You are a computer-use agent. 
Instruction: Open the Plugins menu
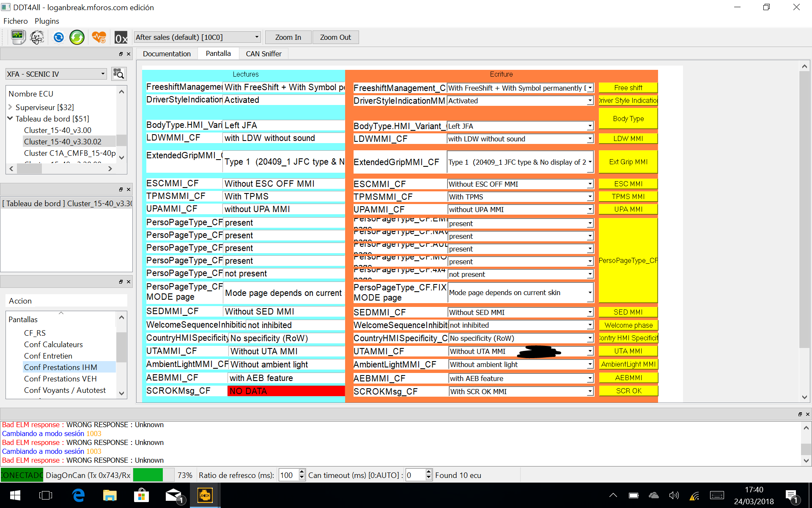click(47, 21)
